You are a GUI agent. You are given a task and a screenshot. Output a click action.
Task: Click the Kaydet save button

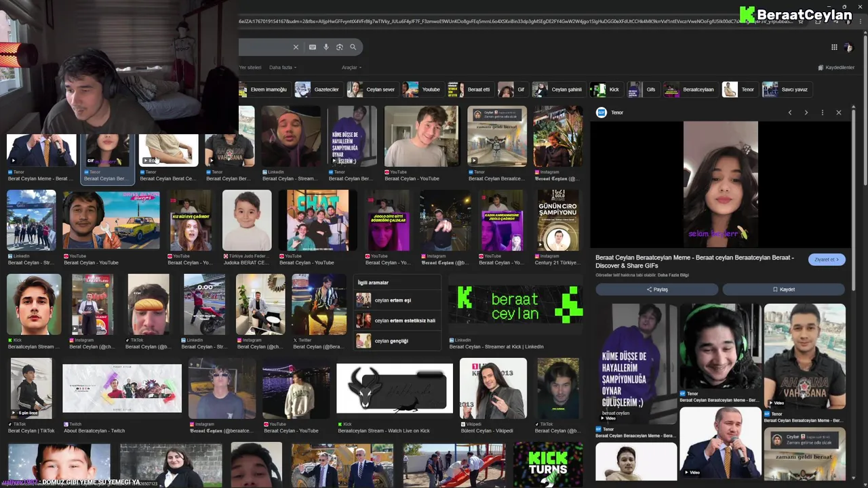(783, 289)
